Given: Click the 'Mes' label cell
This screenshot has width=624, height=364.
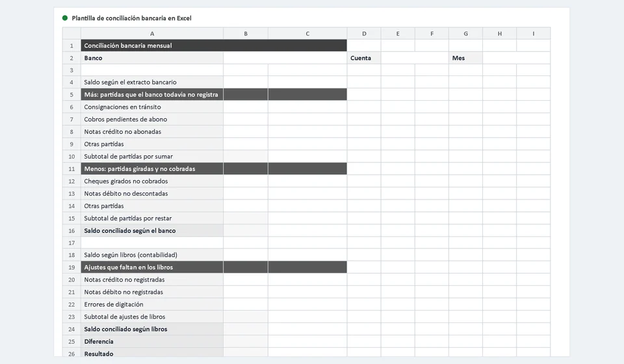Looking at the screenshot, I should pos(465,58).
